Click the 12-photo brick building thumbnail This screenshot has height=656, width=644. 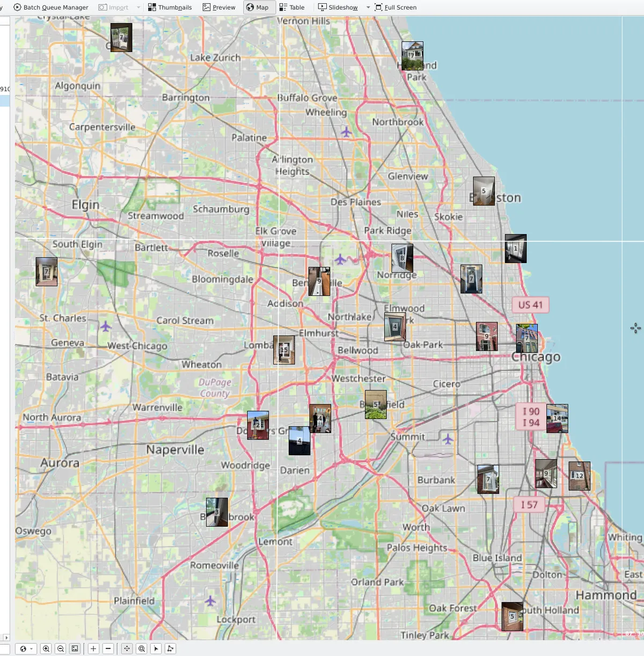pyautogui.click(x=580, y=476)
